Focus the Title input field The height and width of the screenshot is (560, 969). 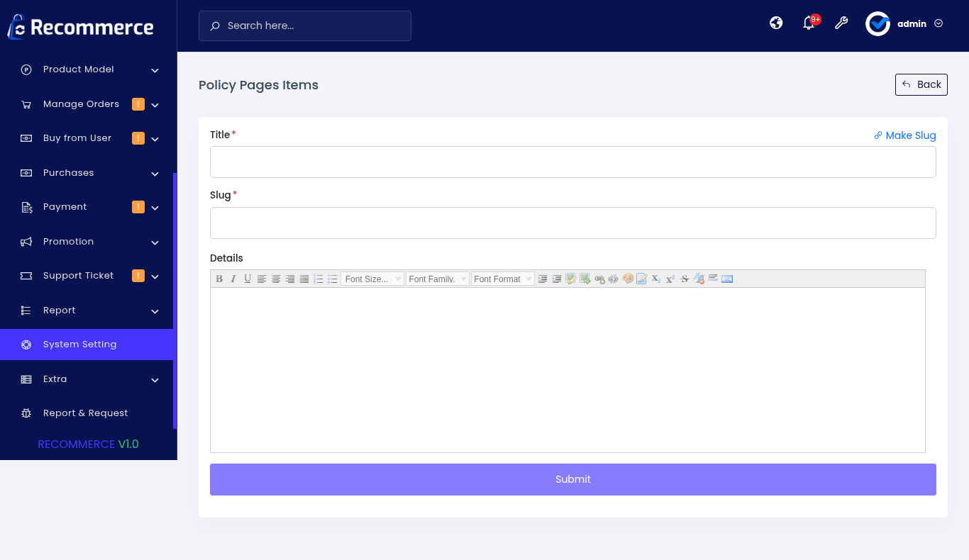573,162
